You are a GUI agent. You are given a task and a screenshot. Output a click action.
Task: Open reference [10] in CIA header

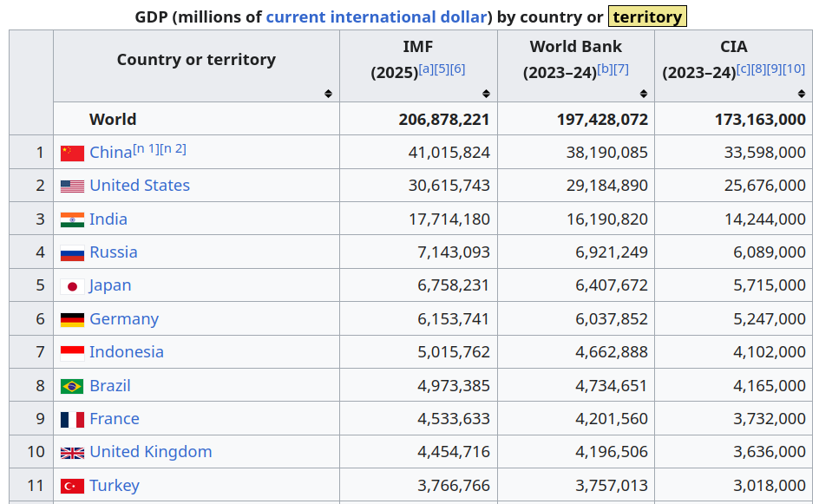(793, 69)
